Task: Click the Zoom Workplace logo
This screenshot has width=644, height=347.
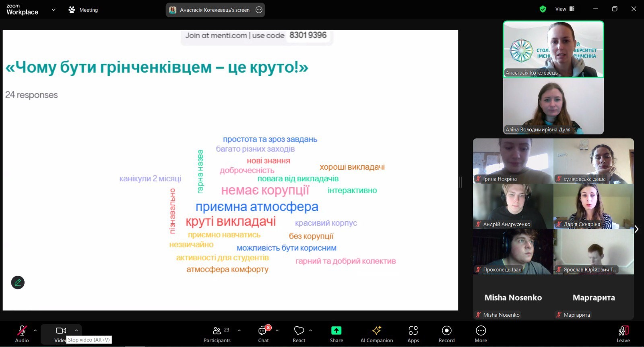Action: click(22, 9)
